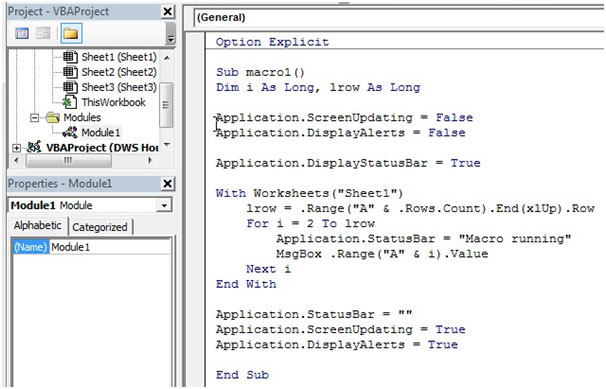The height and width of the screenshot is (389, 606).
Task: Click the 'End With' code line
Action: pyautogui.click(x=246, y=284)
